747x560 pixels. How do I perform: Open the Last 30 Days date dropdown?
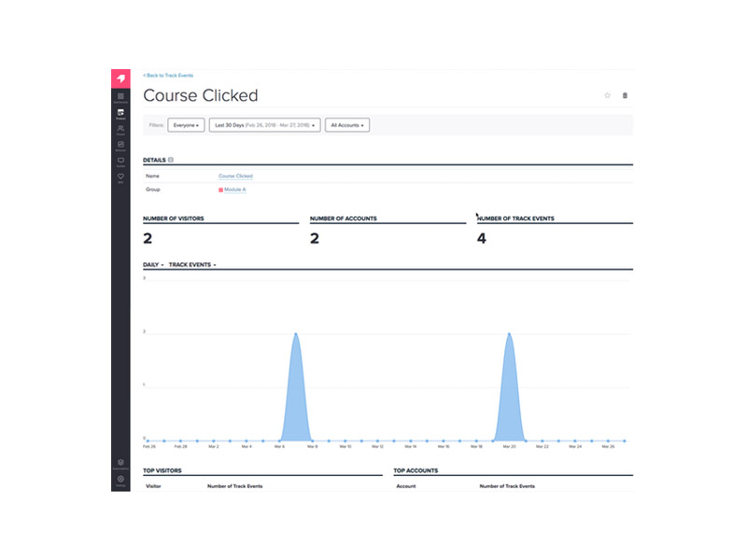coord(265,124)
